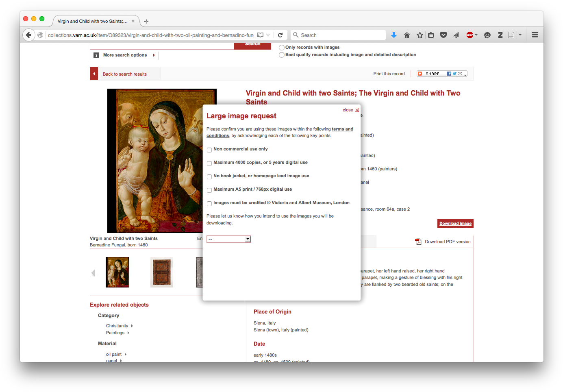The image size is (563, 392).
Task: Expand the Christianity category arrow
Action: [132, 326]
